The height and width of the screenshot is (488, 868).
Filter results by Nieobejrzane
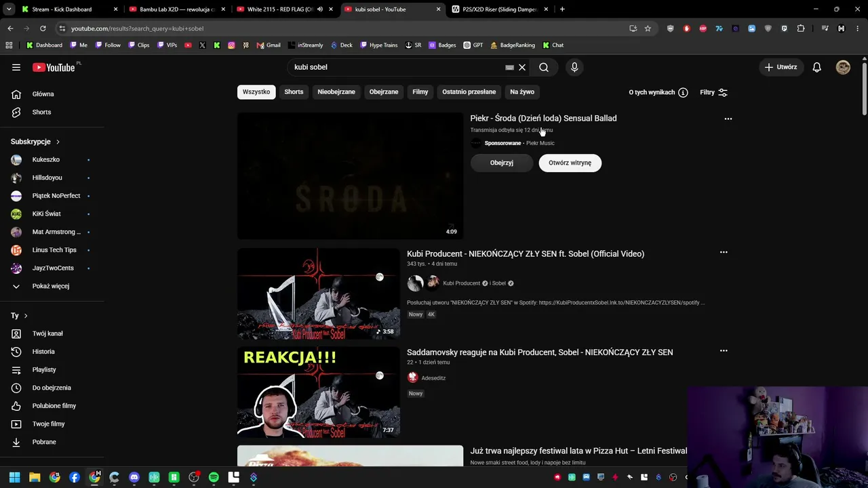click(336, 91)
